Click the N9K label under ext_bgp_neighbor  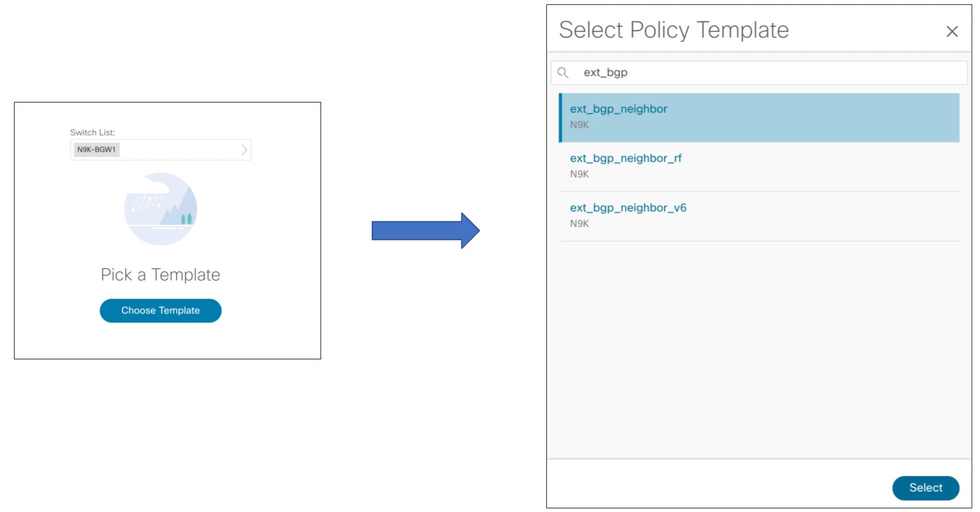[578, 124]
